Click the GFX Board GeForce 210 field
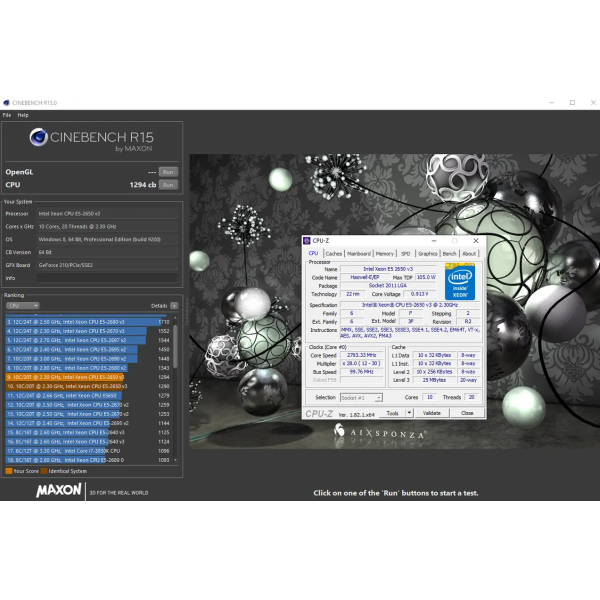The image size is (600, 600). pos(107,265)
